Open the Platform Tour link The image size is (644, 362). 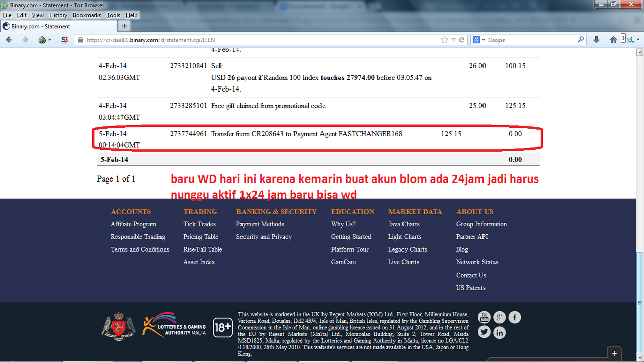[x=350, y=249]
